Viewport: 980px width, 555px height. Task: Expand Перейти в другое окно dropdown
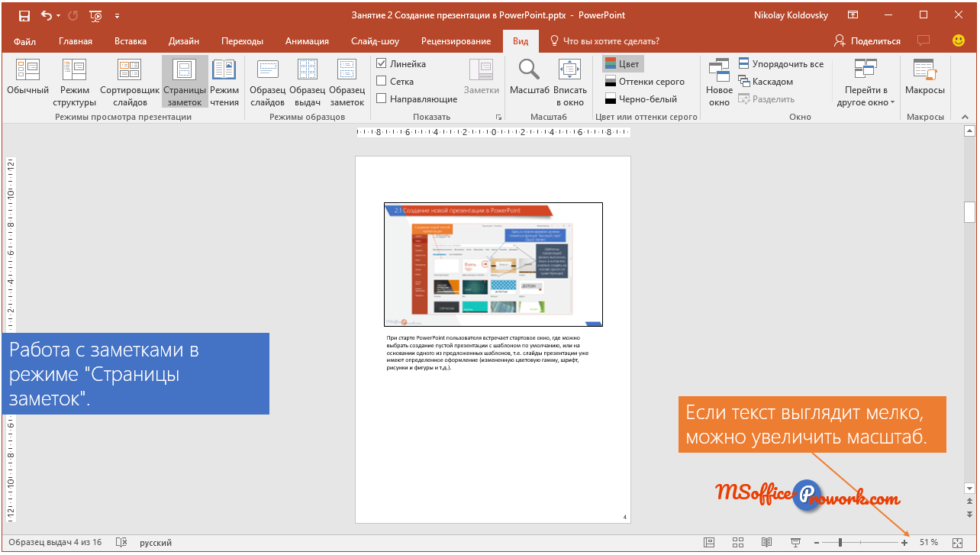866,82
